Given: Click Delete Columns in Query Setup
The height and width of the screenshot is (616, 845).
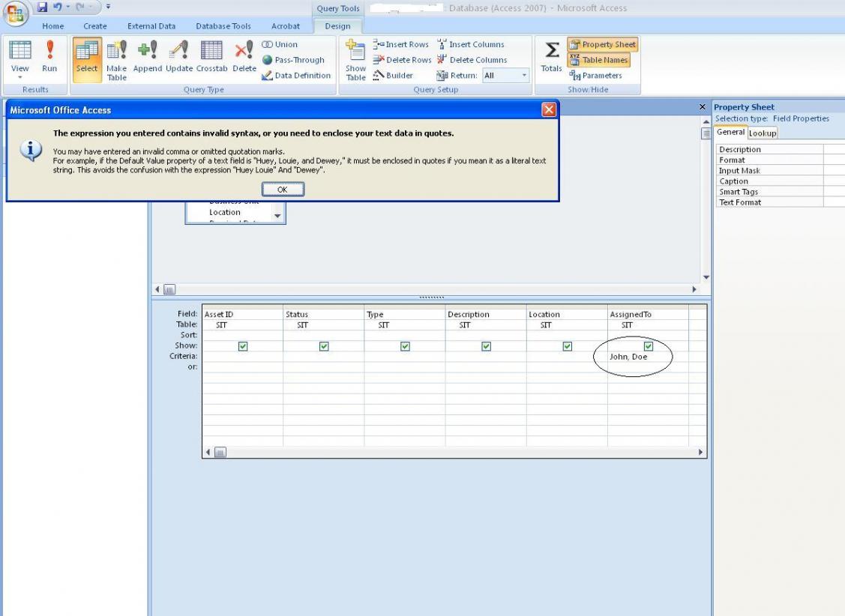Looking at the screenshot, I should point(472,60).
